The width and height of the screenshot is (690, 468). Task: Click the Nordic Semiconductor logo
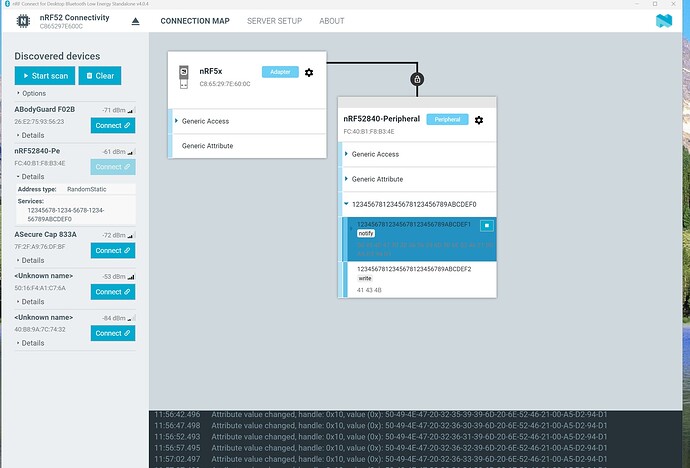coord(664,21)
